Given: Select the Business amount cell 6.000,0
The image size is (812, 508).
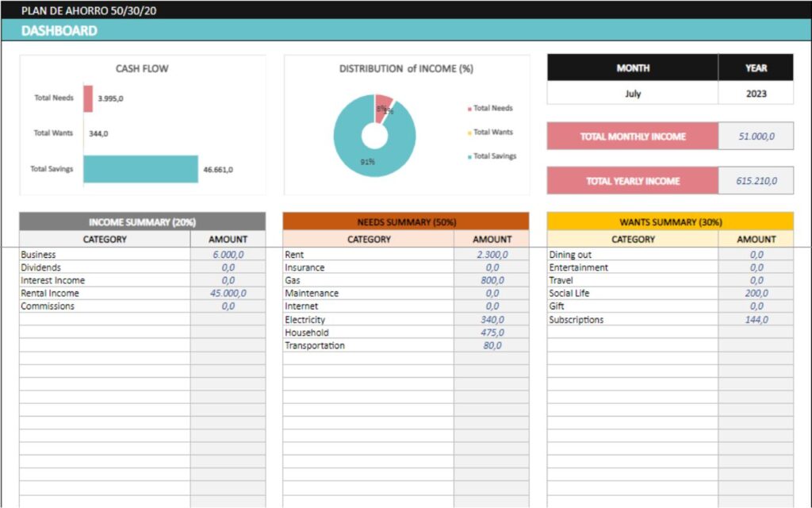Looking at the screenshot, I should pyautogui.click(x=228, y=255).
